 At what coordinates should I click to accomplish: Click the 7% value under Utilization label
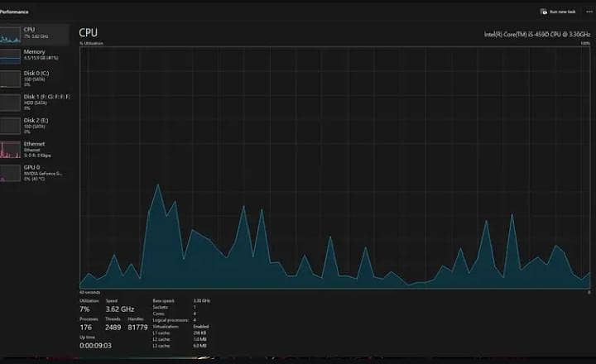(84, 309)
